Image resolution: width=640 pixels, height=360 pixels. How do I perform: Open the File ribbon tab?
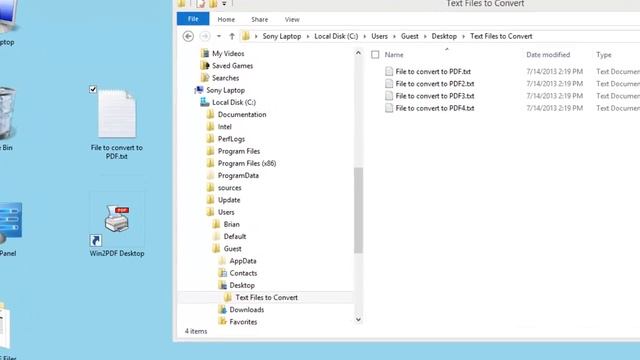[x=193, y=19]
